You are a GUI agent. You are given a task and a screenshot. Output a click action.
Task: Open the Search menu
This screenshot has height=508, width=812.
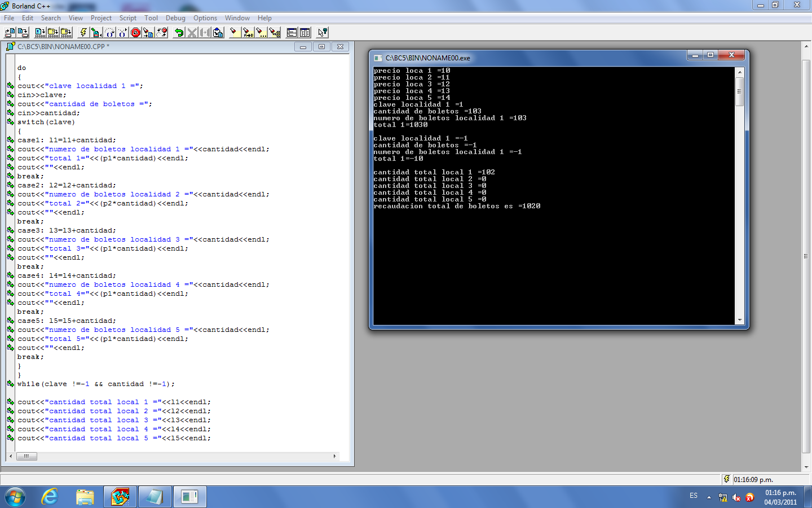[51, 17]
